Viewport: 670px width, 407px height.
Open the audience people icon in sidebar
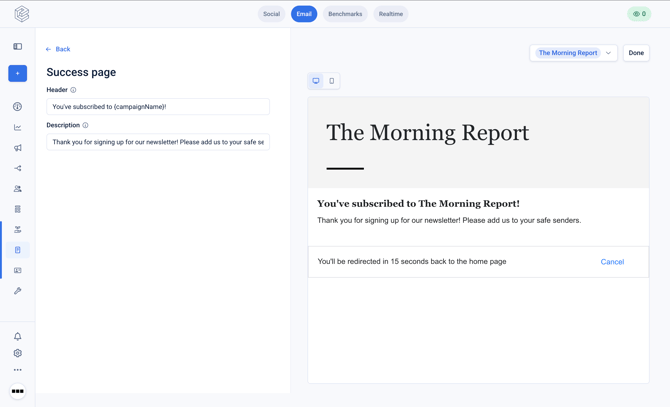pyautogui.click(x=18, y=188)
